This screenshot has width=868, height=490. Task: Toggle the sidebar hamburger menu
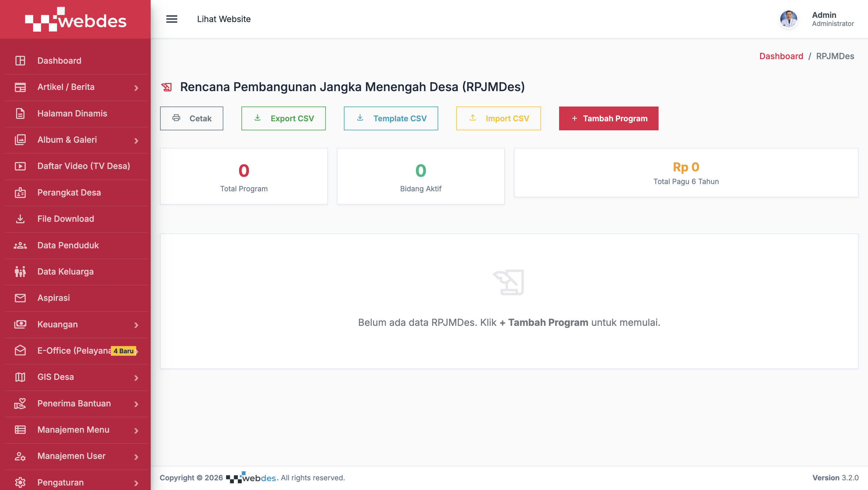pyautogui.click(x=171, y=19)
